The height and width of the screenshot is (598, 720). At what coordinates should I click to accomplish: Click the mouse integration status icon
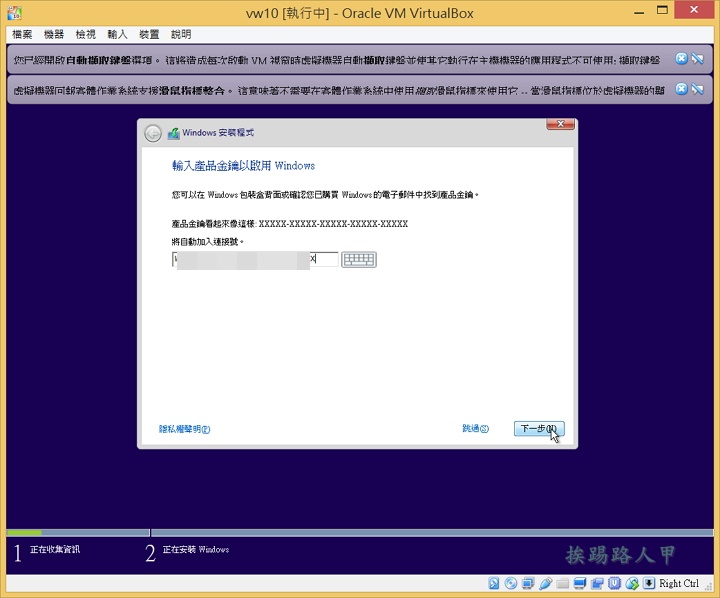632,583
